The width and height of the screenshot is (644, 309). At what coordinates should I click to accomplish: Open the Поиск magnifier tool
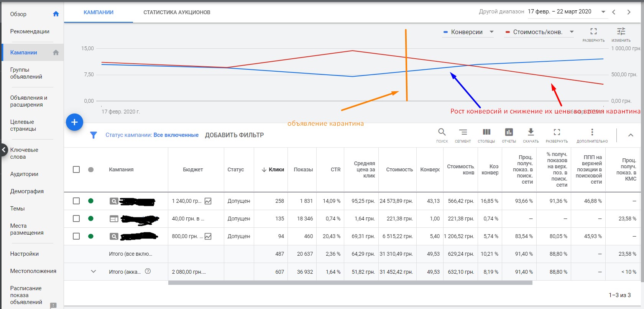click(442, 132)
